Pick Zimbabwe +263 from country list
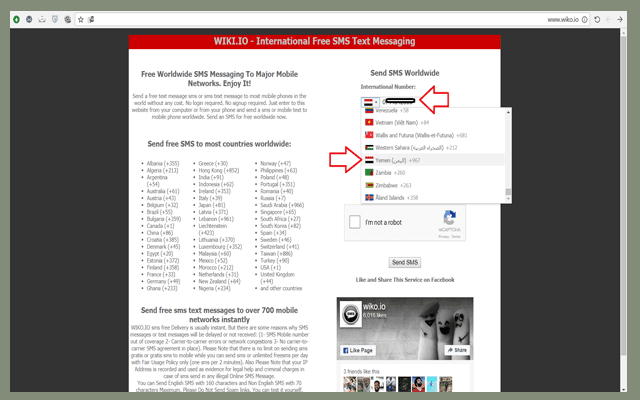640x400 pixels. coord(433,185)
